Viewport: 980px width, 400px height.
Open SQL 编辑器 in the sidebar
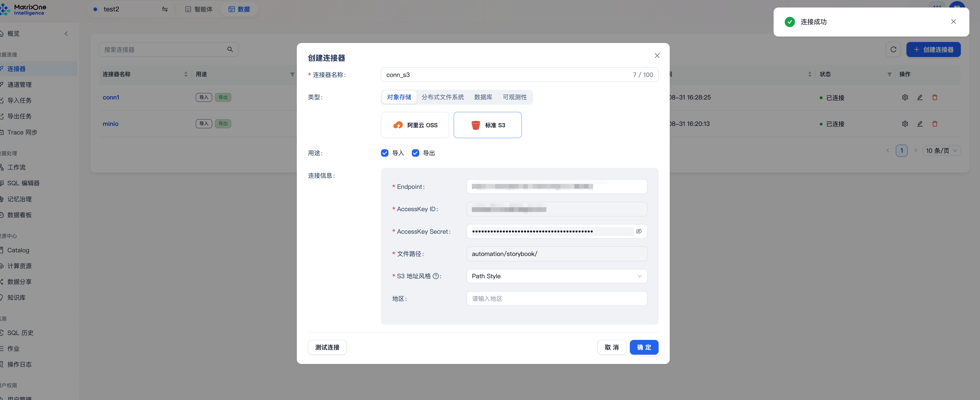point(23,183)
